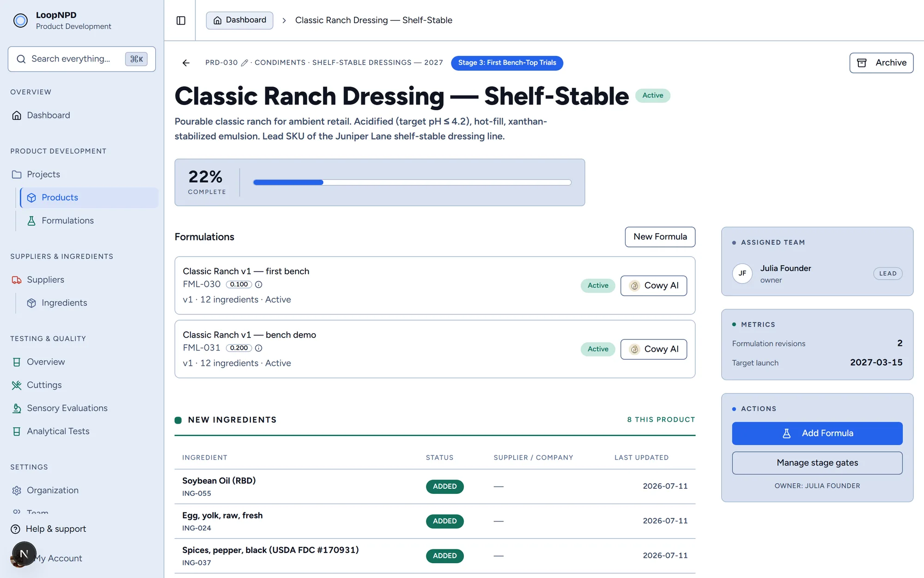Click the Egg, yolk, raw, fresh row
This screenshot has width=924, height=578.
click(x=435, y=521)
